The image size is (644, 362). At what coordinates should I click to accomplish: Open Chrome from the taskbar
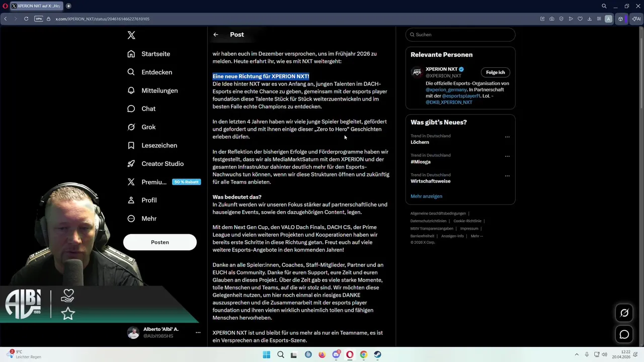coord(363,354)
